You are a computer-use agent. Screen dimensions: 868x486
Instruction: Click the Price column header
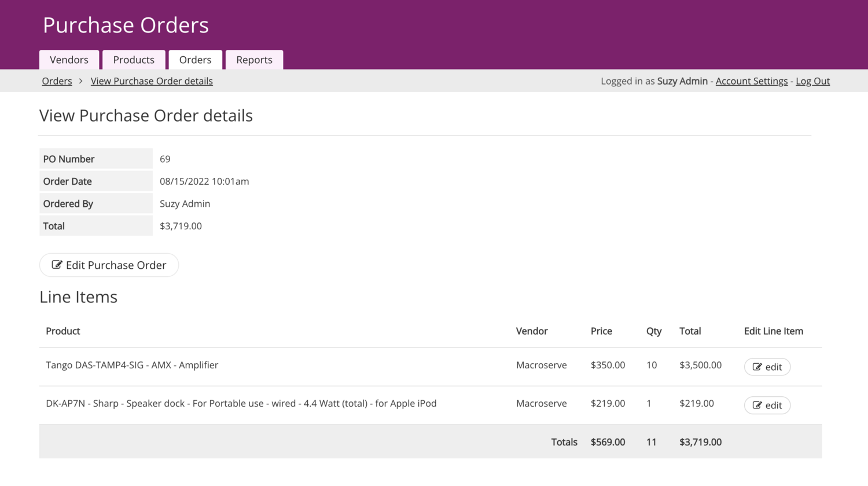(x=601, y=331)
